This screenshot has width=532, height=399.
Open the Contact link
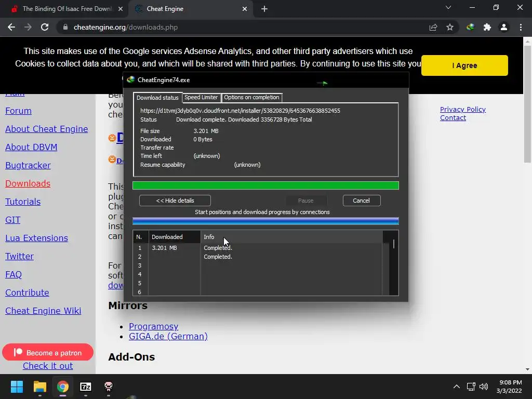(x=453, y=118)
